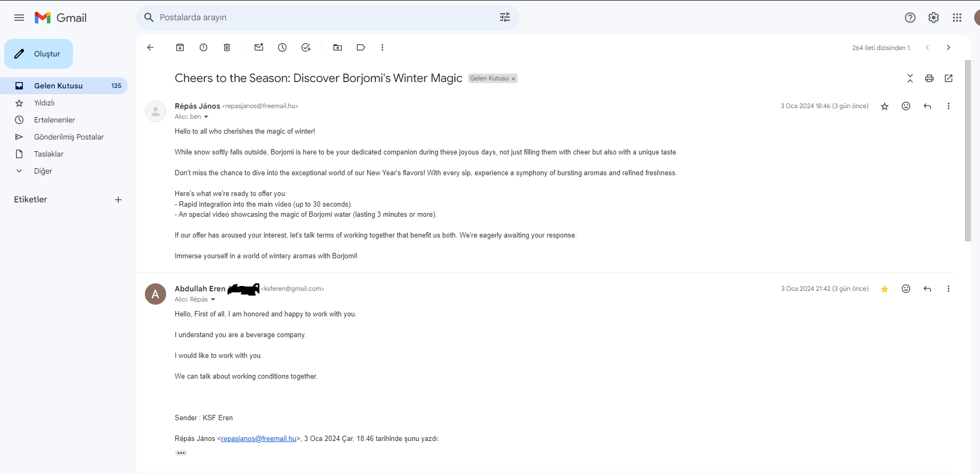Add conversation to Tasks
This screenshot has height=474, width=980.
coord(306,47)
